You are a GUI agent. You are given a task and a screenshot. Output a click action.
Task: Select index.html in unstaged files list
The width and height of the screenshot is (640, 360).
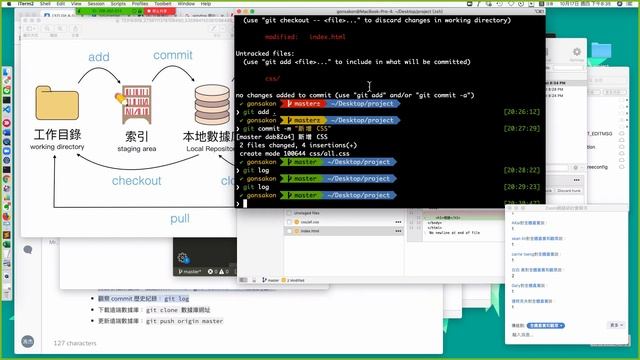[344, 231]
